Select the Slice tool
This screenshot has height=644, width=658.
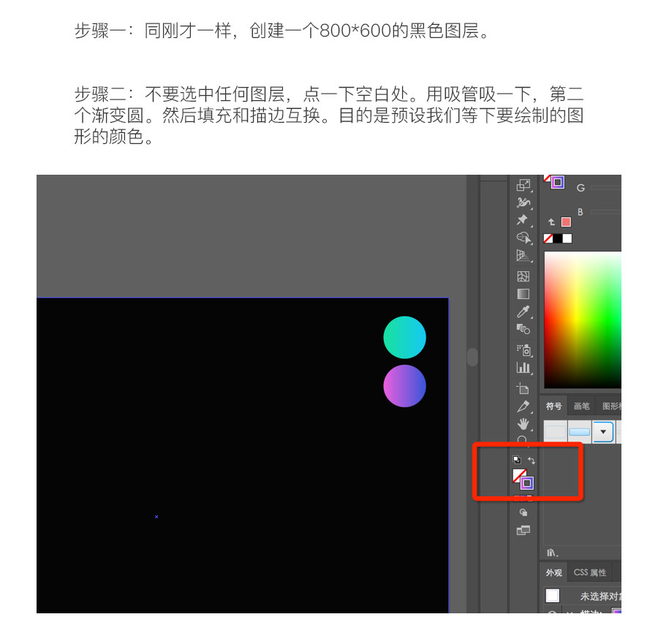pos(523,406)
